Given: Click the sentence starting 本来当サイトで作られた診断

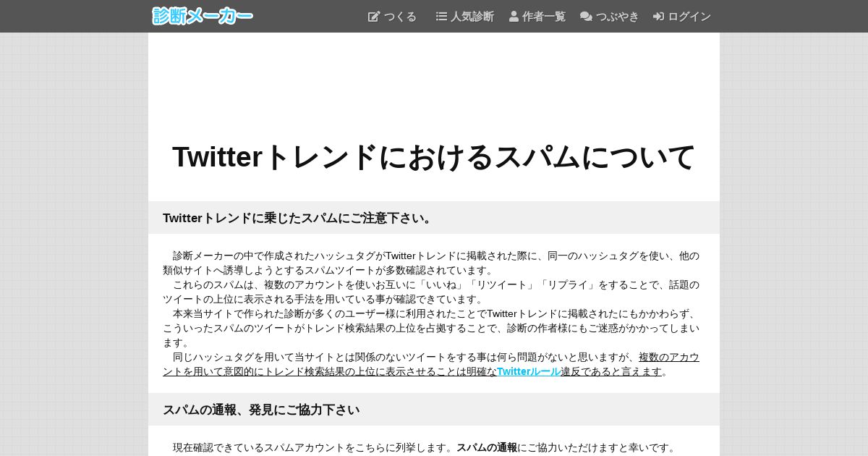Looking at the screenshot, I should pyautogui.click(x=431, y=328).
